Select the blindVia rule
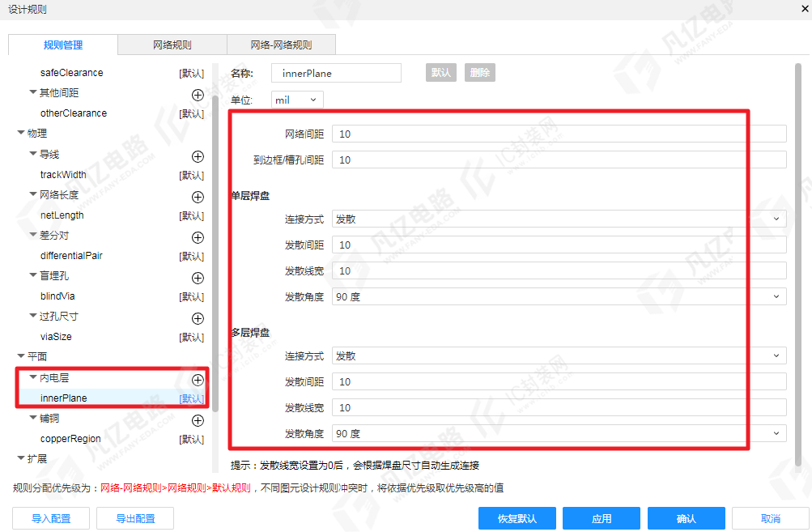The width and height of the screenshot is (812, 532). click(x=57, y=296)
